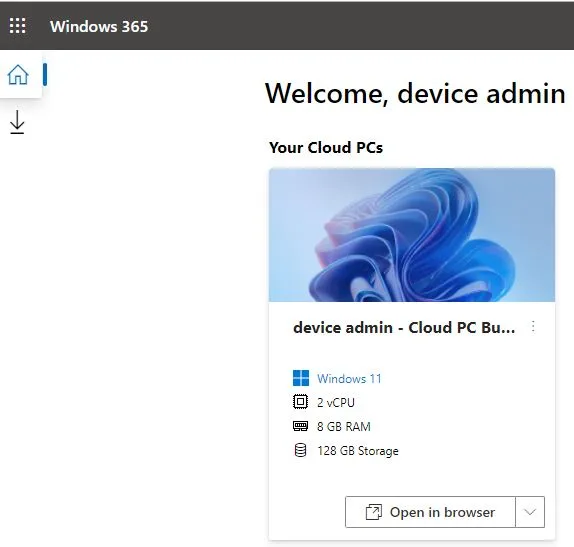Click the Your Cloud PCs heading
The width and height of the screenshot is (574, 547).
[x=326, y=148]
